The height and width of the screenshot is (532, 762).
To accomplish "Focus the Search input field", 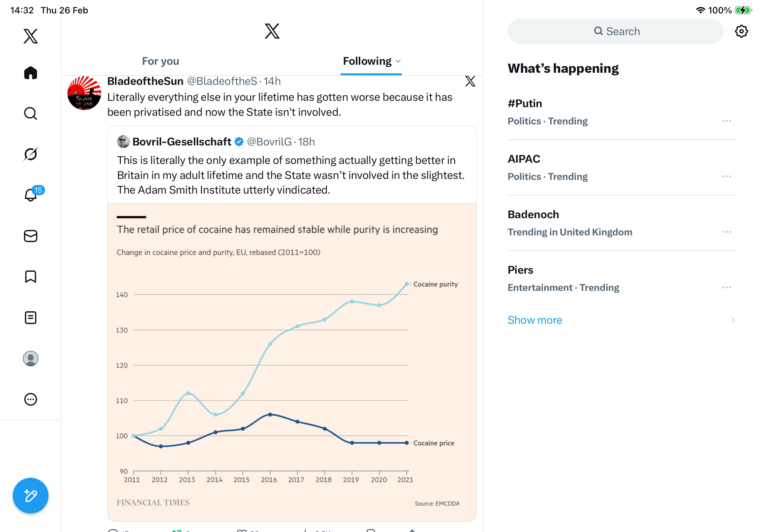I will point(615,32).
